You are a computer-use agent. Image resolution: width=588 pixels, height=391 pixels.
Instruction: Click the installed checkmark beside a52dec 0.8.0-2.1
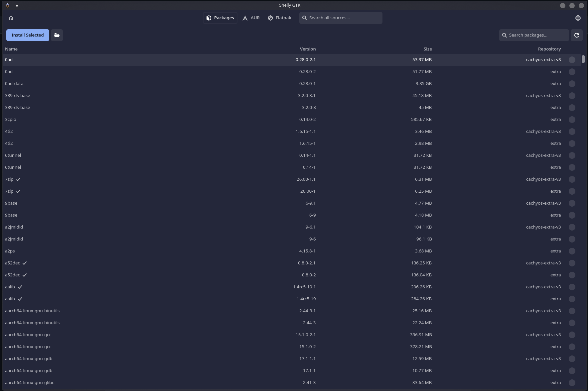(x=25, y=263)
